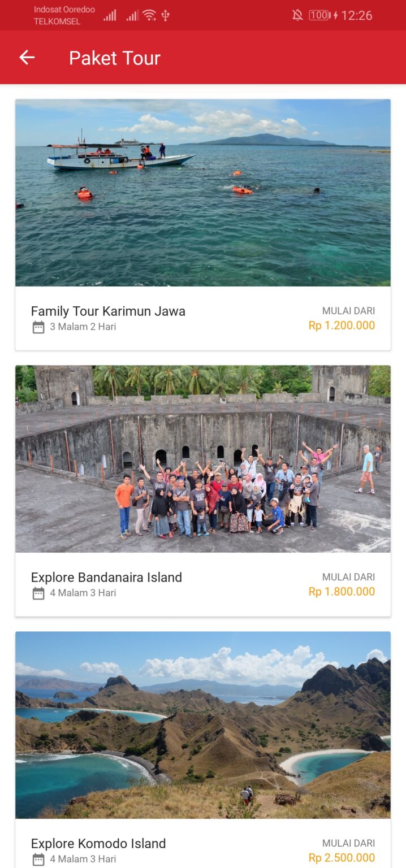406x868 pixels.
Task: Tap the calendar icon under Explore Komodo Island
Action: point(38,860)
